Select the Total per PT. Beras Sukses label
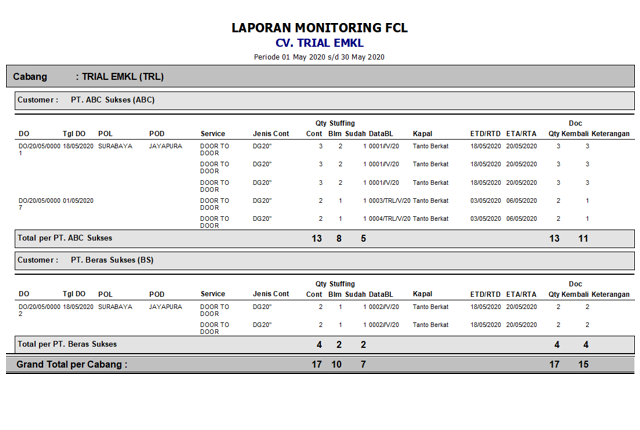The image size is (640, 430). click(x=67, y=344)
